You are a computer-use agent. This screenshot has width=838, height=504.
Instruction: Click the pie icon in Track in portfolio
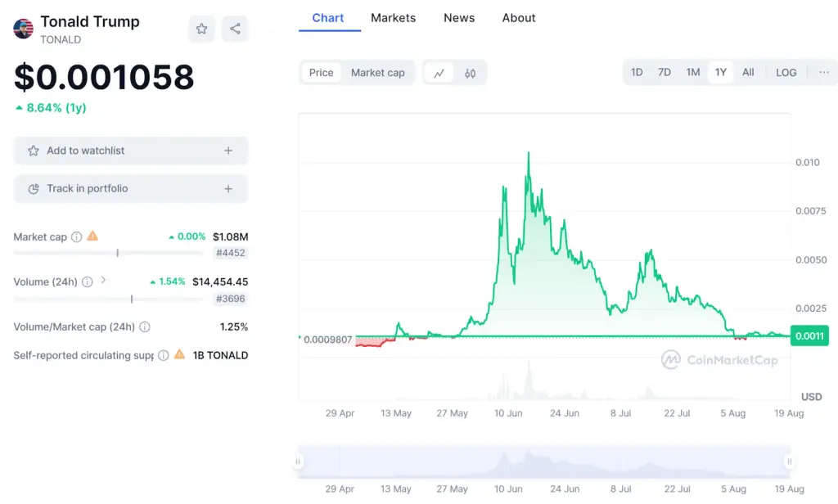tap(33, 189)
